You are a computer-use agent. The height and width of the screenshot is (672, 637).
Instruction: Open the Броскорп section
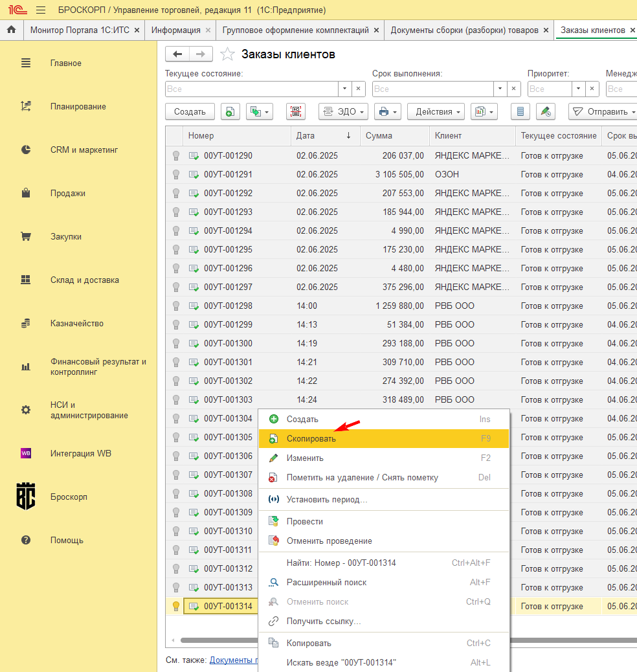pos(69,497)
